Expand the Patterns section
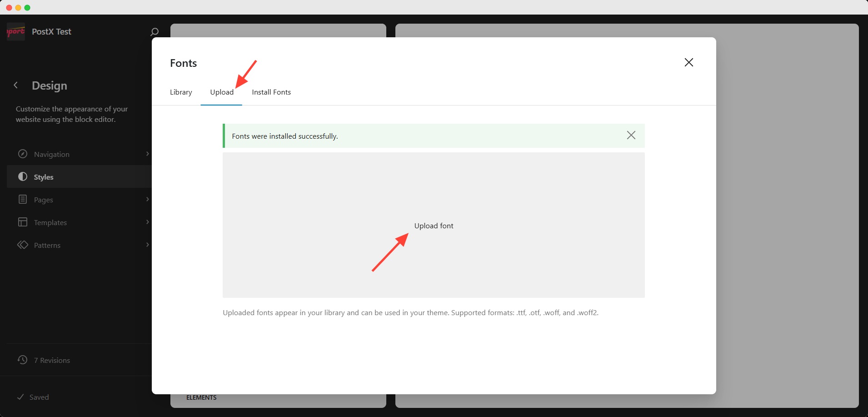This screenshot has width=868, height=417. pyautogui.click(x=147, y=245)
